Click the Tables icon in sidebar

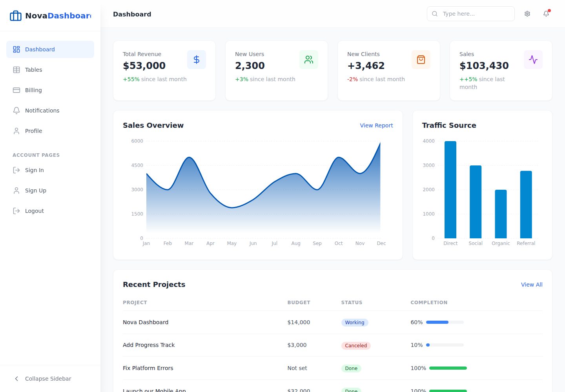coord(16,70)
